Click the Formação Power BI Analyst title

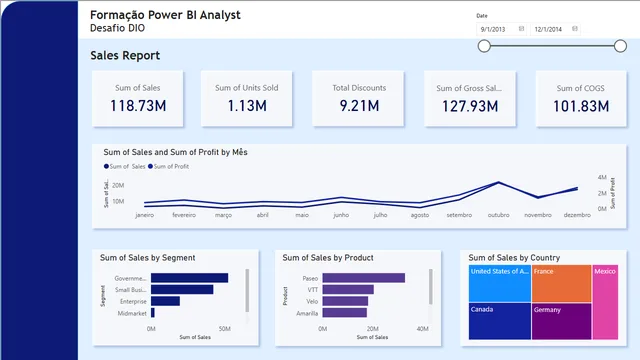click(x=165, y=15)
